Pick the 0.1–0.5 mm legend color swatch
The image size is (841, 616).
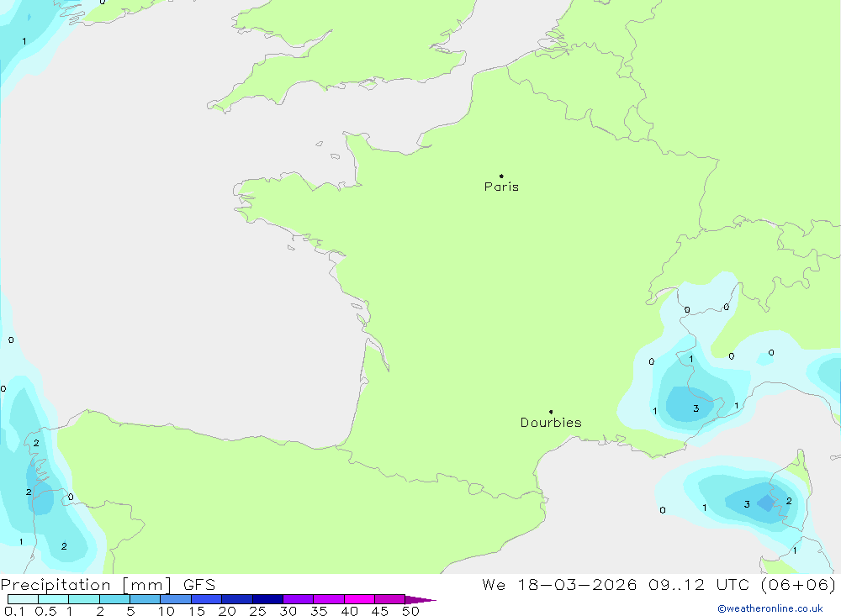(23, 599)
